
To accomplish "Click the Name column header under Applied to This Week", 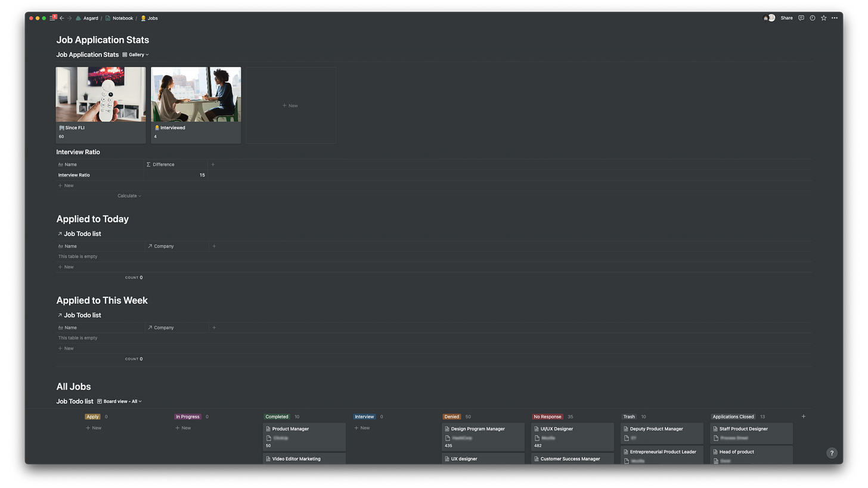I will (x=100, y=328).
